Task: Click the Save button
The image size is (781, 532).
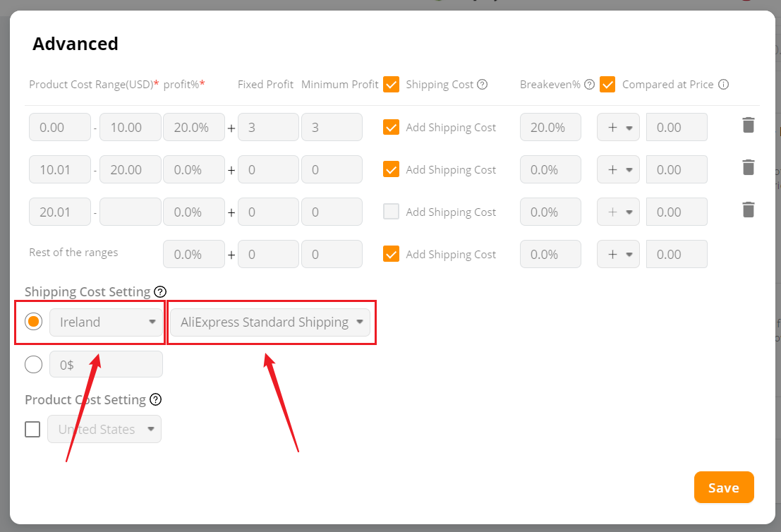Action: [724, 487]
